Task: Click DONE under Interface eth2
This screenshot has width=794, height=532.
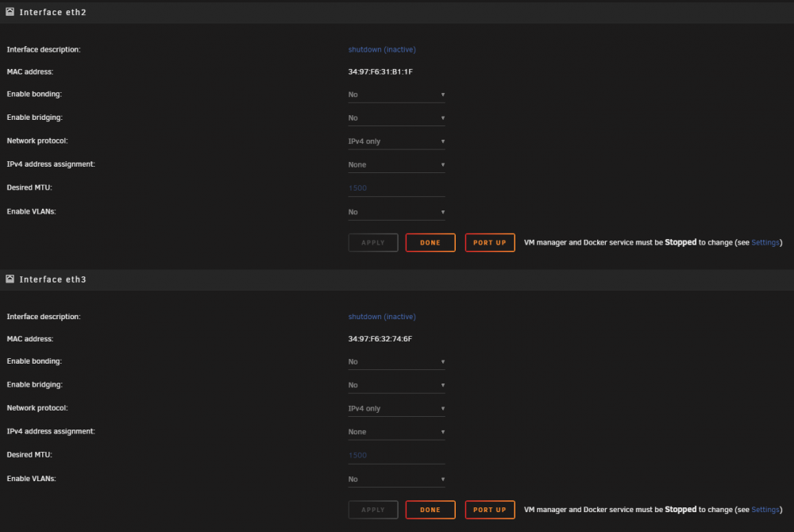Action: (x=430, y=242)
